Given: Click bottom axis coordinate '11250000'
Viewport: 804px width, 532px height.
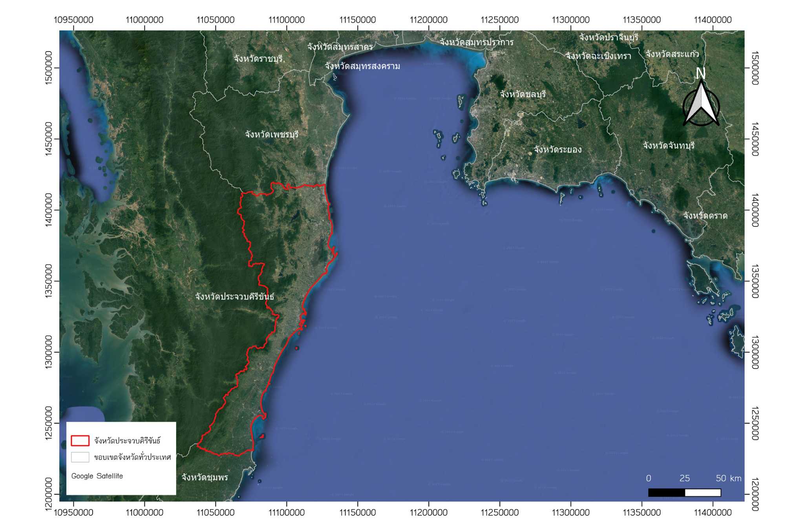Looking at the screenshot, I should point(500,512).
